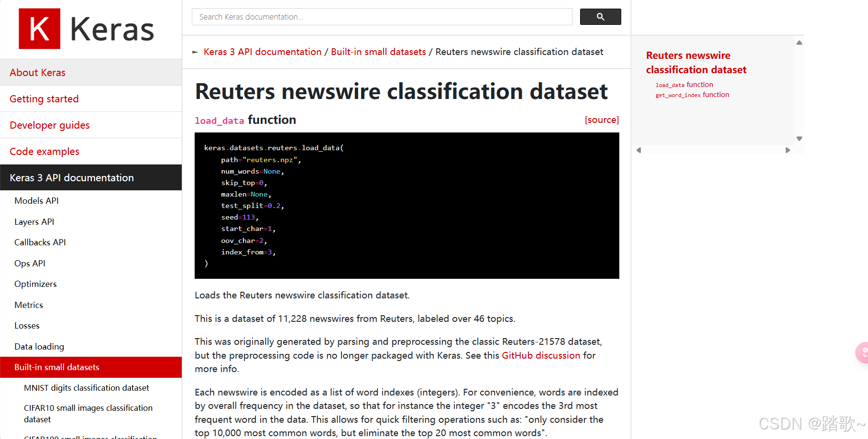Open the Code examples section
Screen dimensions: 868x439
click(x=91, y=152)
